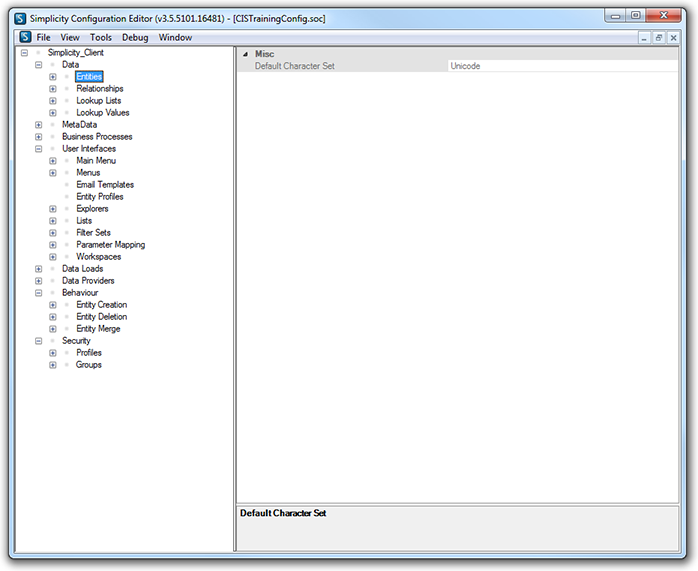
Task: Select Entity Profiles in the tree
Action: [x=100, y=197]
